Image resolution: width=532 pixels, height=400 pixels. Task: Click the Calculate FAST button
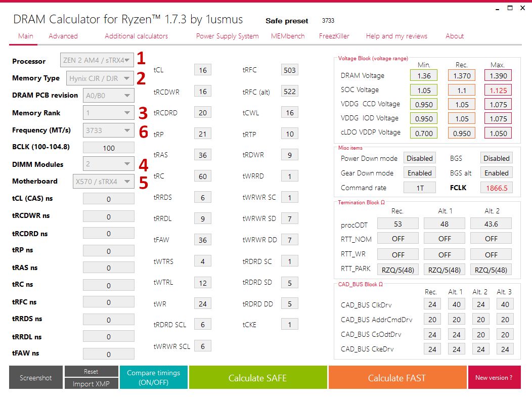pos(397,377)
